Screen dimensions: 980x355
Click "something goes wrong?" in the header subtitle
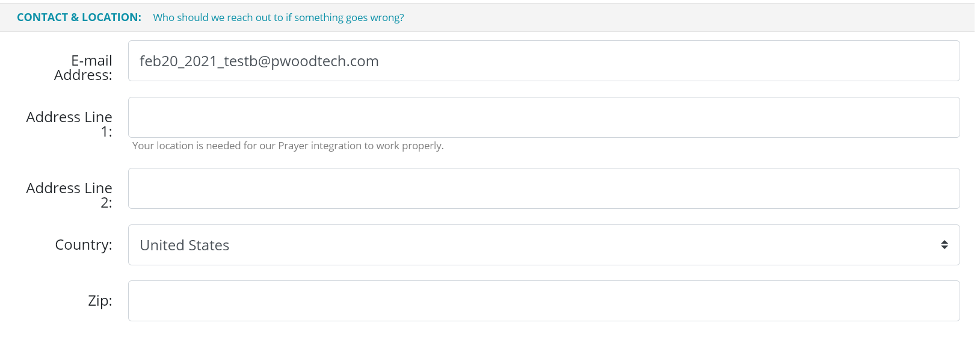[x=349, y=17]
